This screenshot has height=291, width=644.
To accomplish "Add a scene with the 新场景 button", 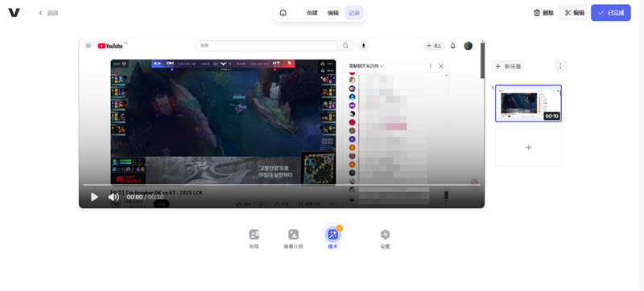I will [508, 66].
